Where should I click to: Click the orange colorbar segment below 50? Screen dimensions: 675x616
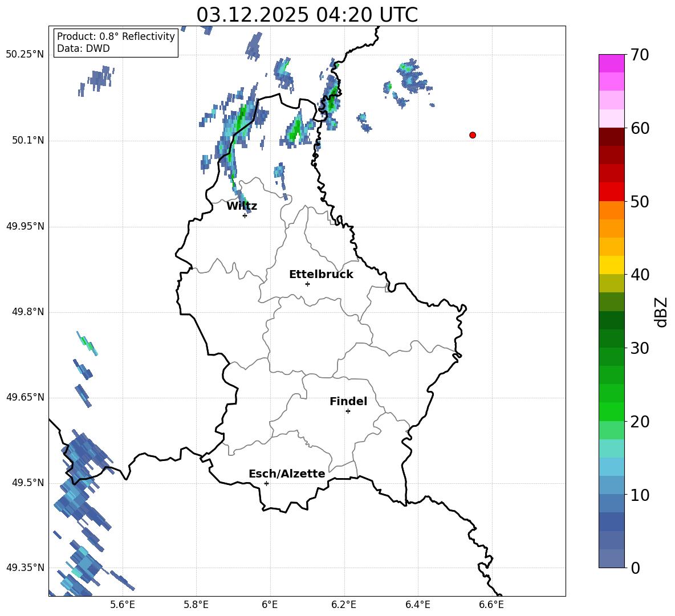point(611,210)
